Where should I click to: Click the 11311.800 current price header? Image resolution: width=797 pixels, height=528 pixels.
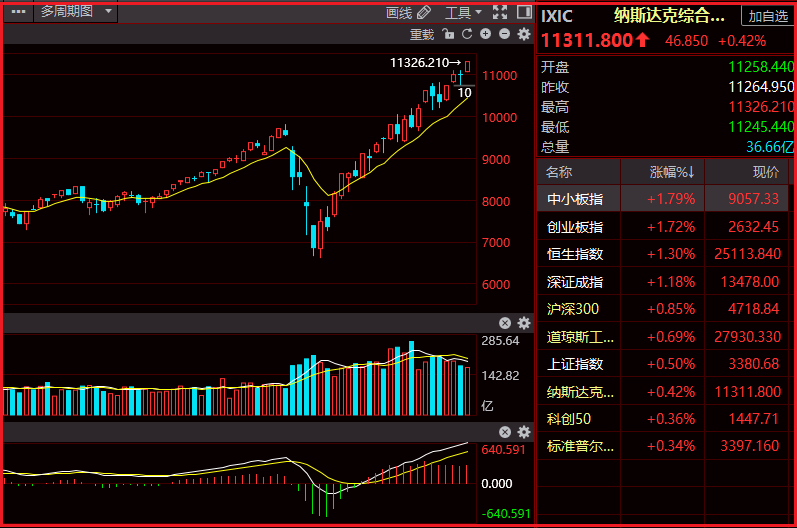pyautogui.click(x=587, y=40)
